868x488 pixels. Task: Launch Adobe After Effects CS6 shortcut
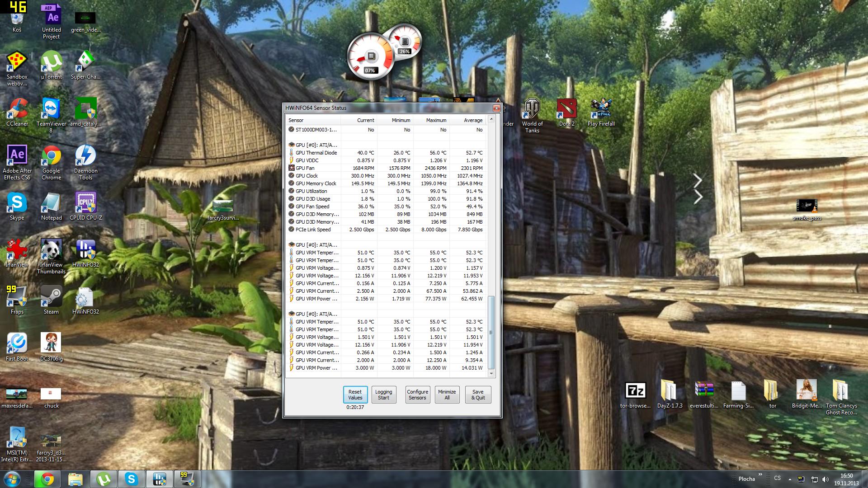click(17, 163)
